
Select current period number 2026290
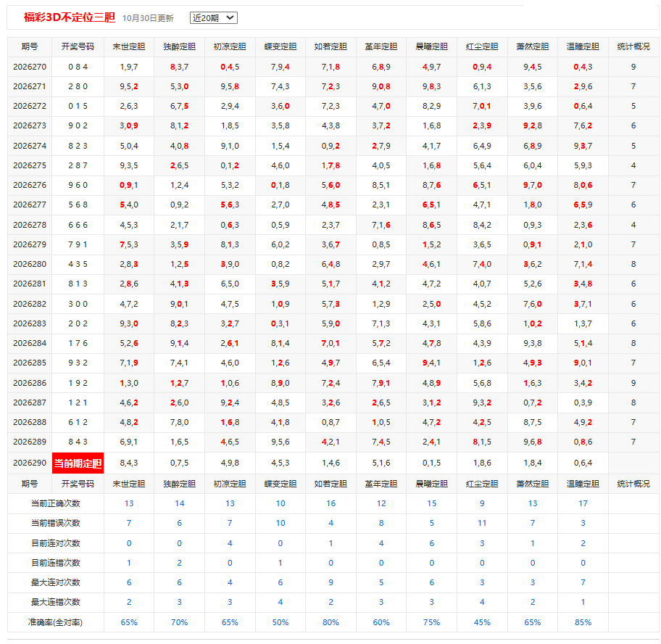(x=30, y=463)
